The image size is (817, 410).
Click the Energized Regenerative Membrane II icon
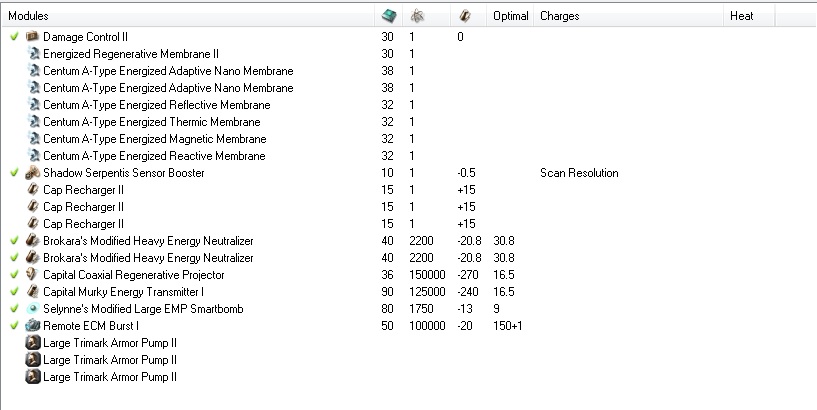point(33,53)
